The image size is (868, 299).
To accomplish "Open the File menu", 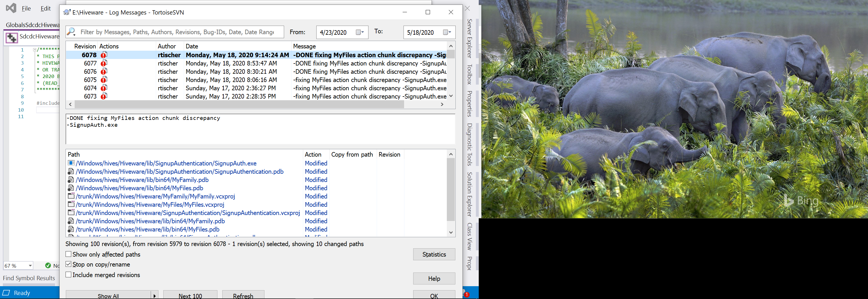I will pyautogui.click(x=26, y=9).
